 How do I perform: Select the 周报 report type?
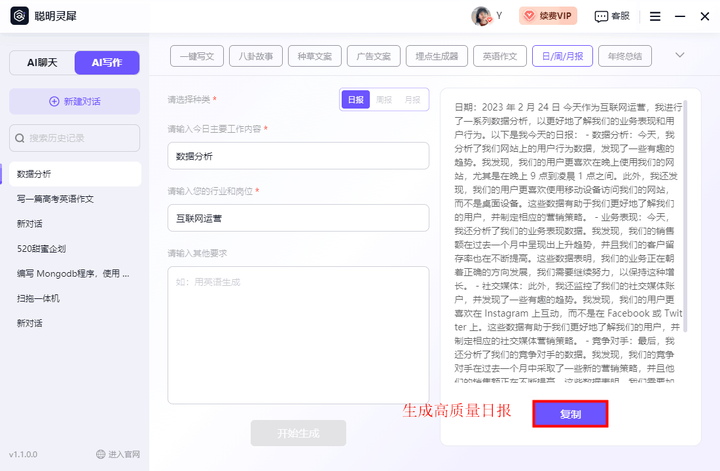point(384,100)
